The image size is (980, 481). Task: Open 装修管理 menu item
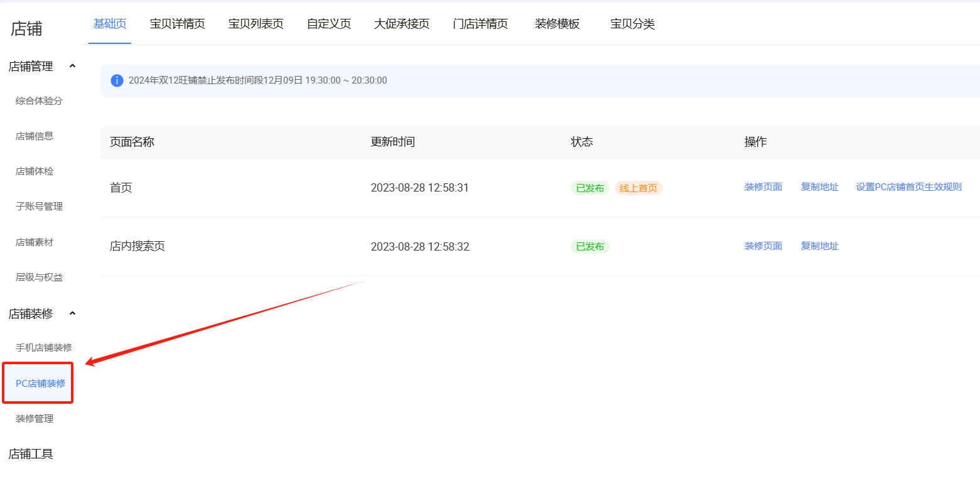[35, 418]
